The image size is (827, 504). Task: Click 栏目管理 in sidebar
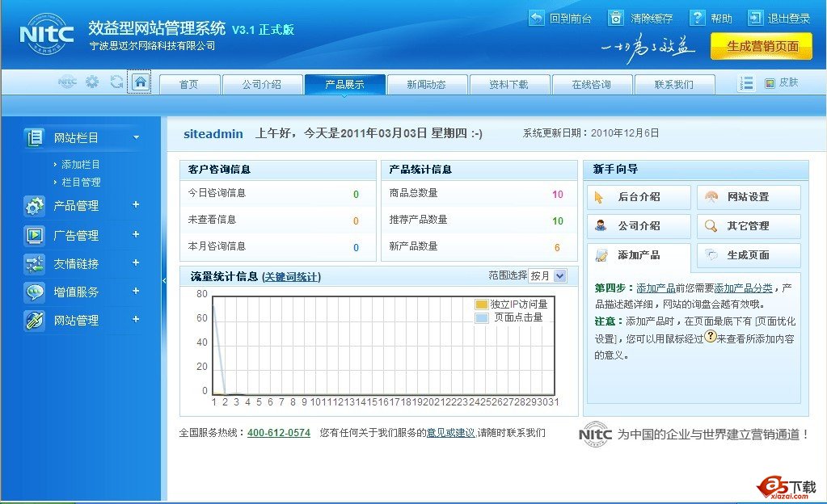pos(81,182)
